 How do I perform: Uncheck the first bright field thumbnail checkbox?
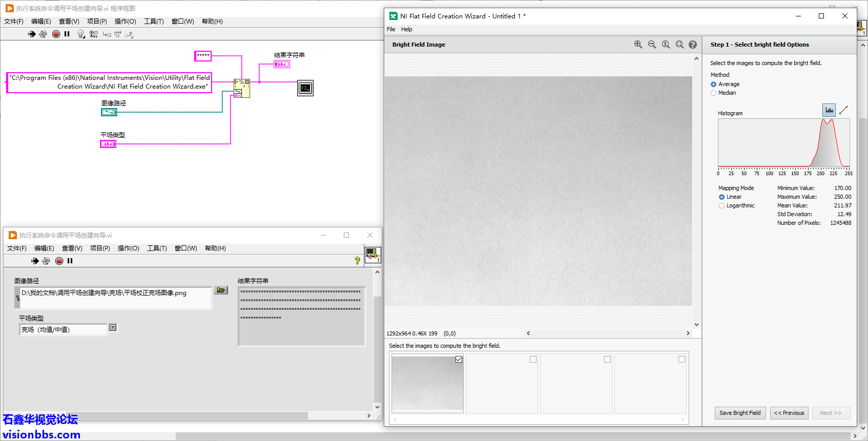459,360
